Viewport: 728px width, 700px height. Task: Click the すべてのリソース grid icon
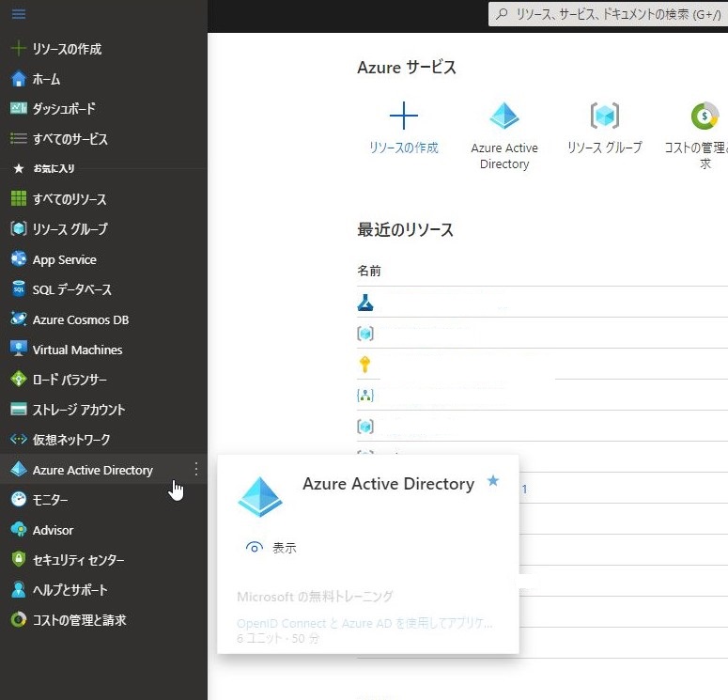(x=19, y=198)
